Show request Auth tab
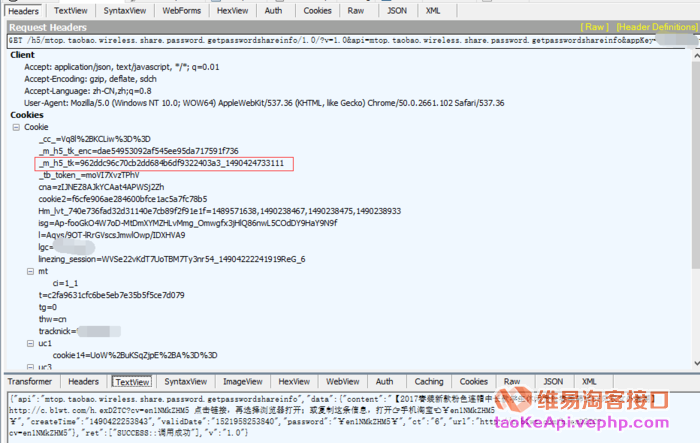700x443 pixels. 273,11
